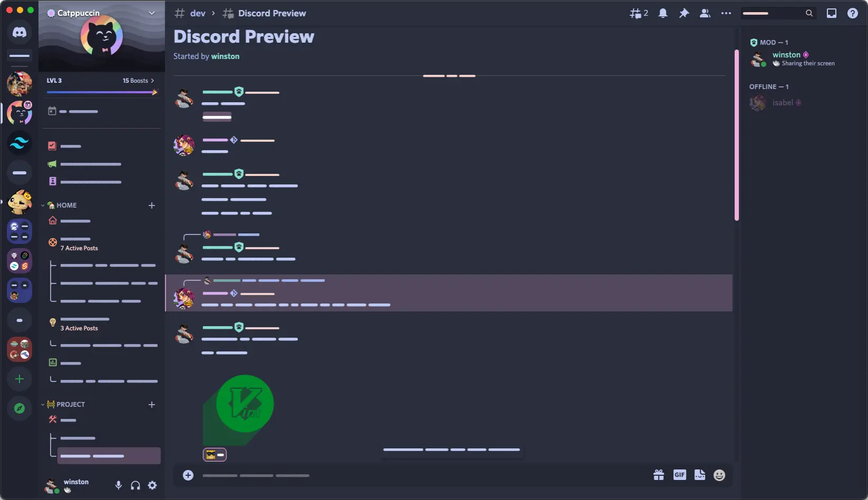Deafen using the headphones icon
Screen dimensions: 868x500
coord(136,485)
